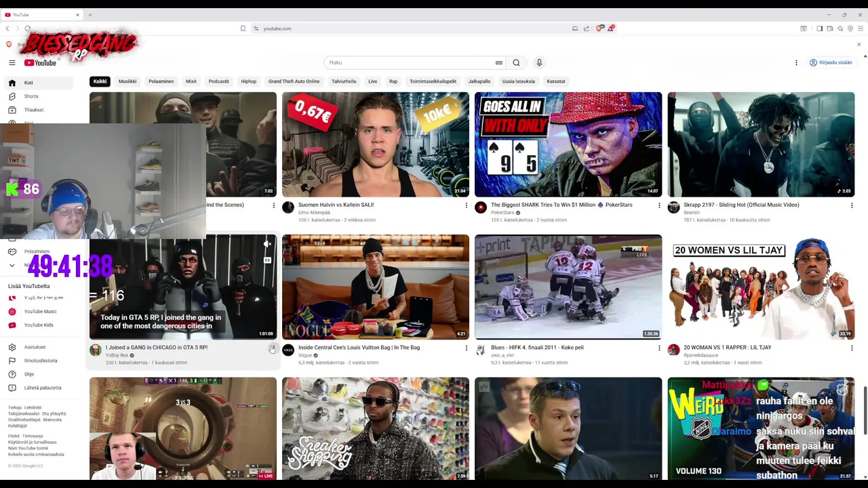Open the three-dot settings menu beside Kirjaudu sisään

796,62
